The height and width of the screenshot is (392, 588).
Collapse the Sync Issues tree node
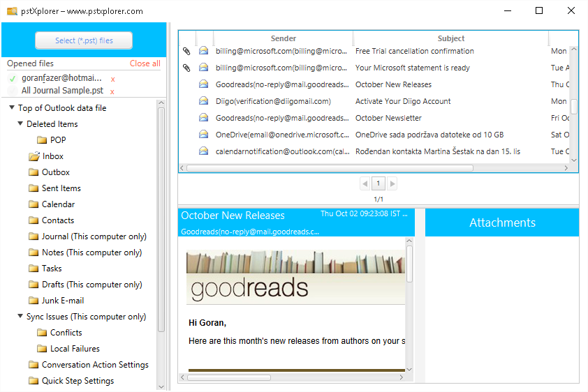point(20,316)
